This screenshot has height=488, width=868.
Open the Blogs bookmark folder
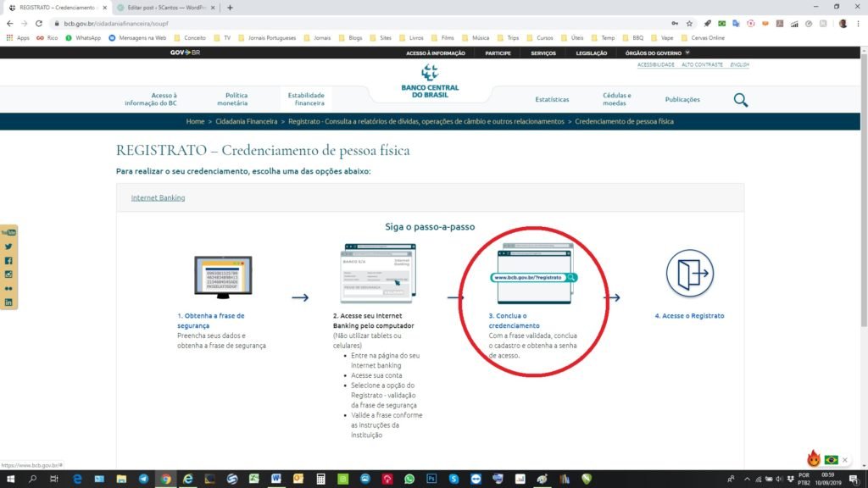pos(350,38)
